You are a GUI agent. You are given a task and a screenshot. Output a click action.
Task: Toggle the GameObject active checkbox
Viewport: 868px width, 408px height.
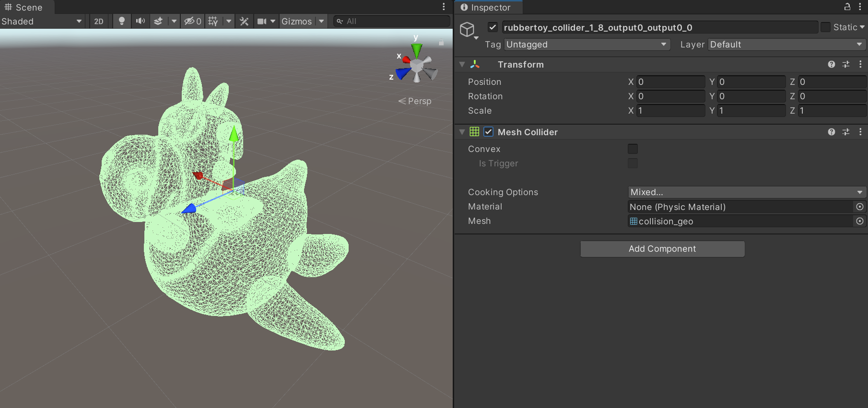click(x=493, y=27)
